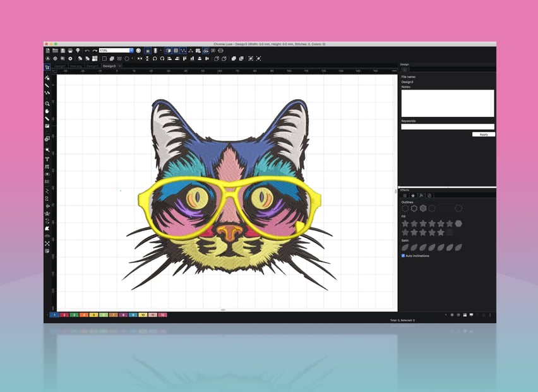538x392 pixels.
Task: Toggle grid display in the top toolbar
Action: [175, 50]
